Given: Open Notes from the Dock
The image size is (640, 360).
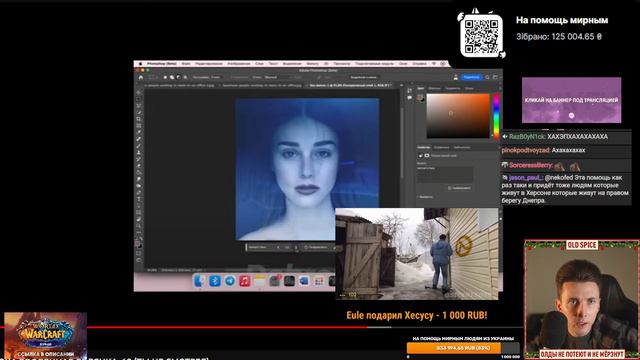Looking at the screenshot, I should click(x=260, y=281).
